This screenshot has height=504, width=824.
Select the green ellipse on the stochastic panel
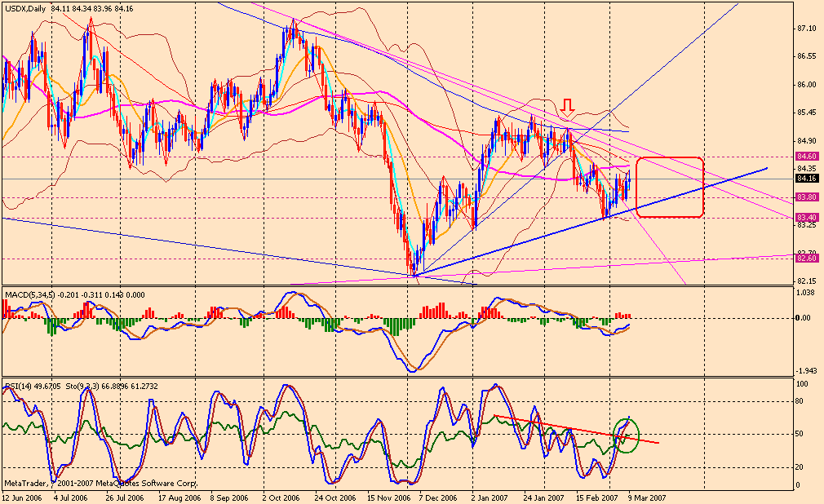tap(626, 435)
